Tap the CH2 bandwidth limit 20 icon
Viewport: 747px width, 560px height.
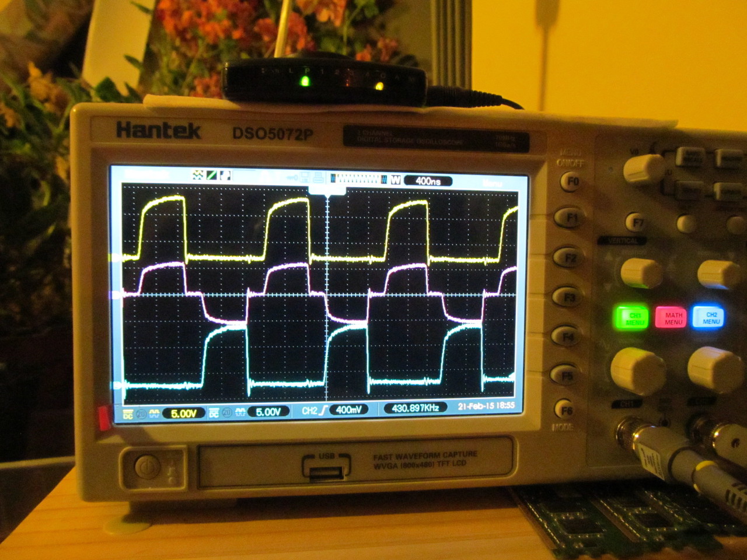(x=227, y=412)
